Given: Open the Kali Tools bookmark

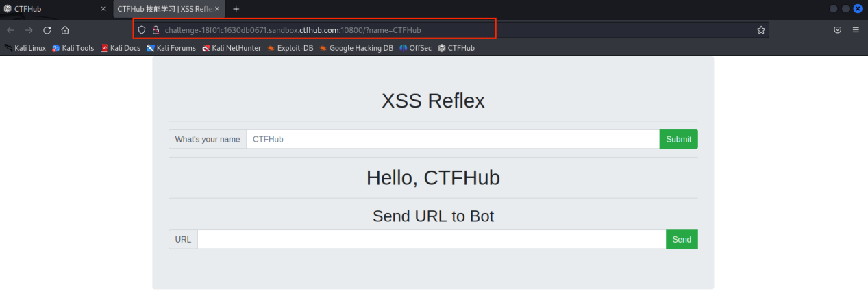Looking at the screenshot, I should [73, 48].
